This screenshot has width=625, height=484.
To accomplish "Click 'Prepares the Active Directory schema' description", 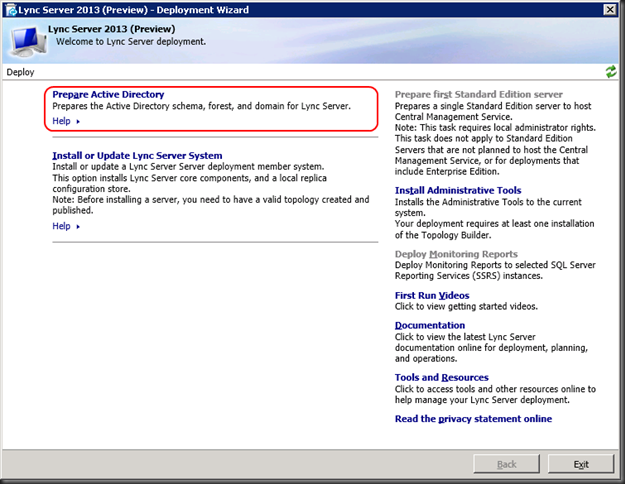I will click(202, 106).
